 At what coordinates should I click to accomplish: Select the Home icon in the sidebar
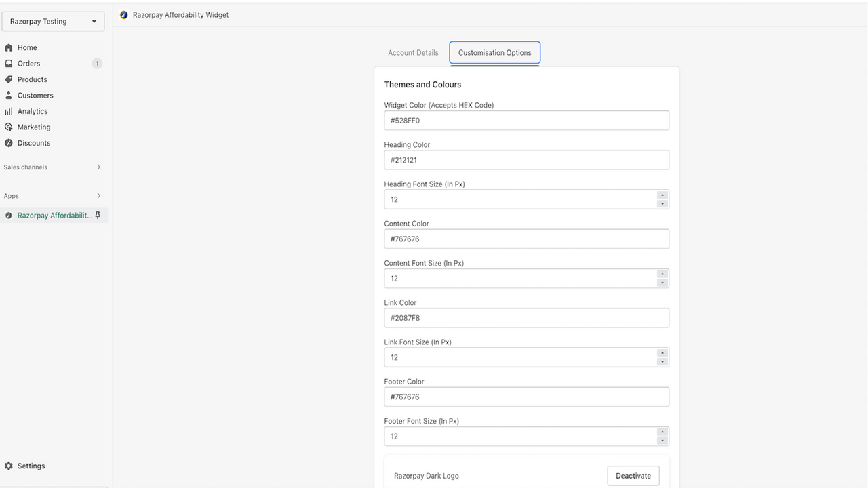click(x=8, y=47)
